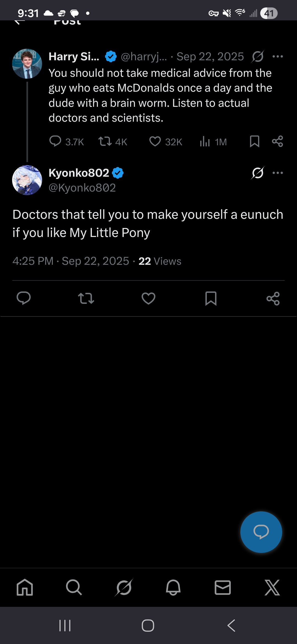Open the Notifications bell
The width and height of the screenshot is (297, 644).
pyautogui.click(x=173, y=588)
